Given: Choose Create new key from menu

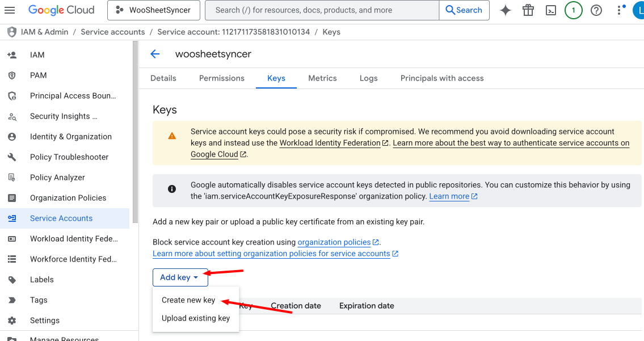Looking at the screenshot, I should (188, 300).
